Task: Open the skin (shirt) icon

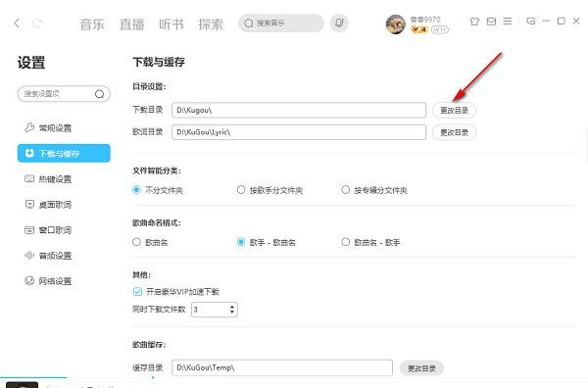Action: [474, 22]
